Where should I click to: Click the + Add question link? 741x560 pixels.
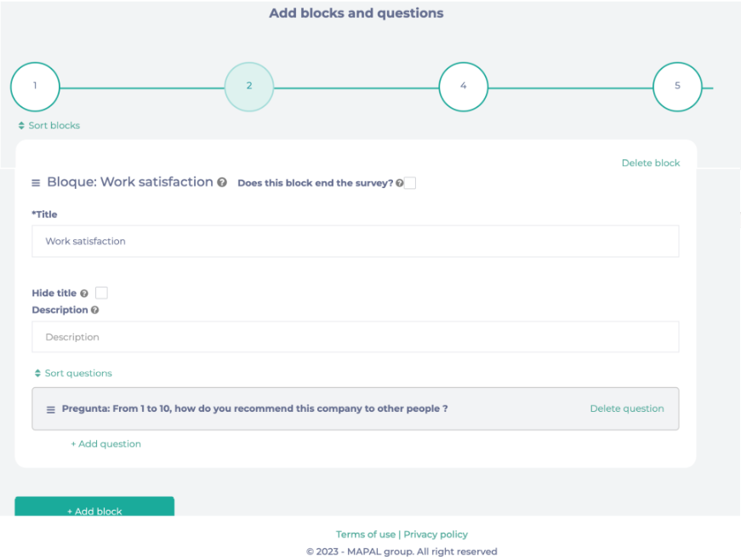point(105,444)
